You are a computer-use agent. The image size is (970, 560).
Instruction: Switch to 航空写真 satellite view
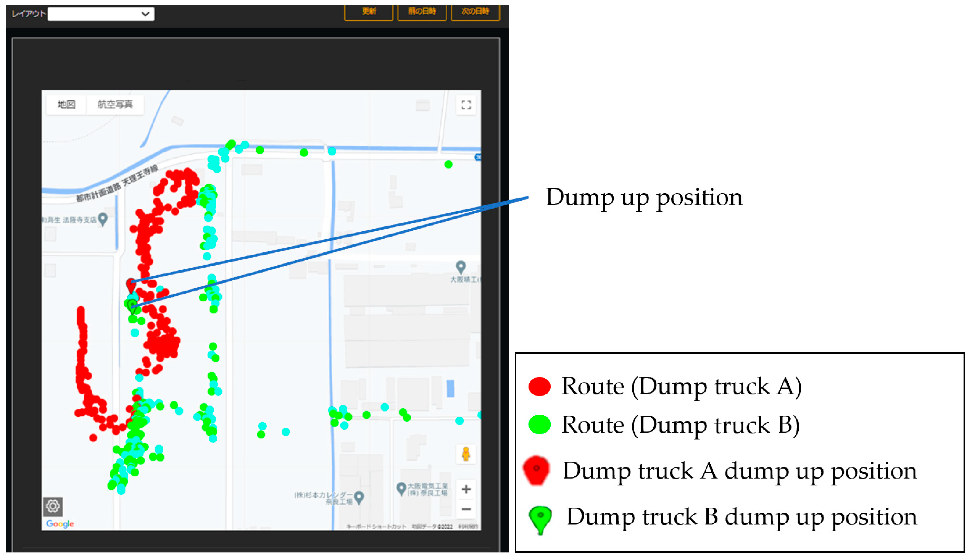115,104
